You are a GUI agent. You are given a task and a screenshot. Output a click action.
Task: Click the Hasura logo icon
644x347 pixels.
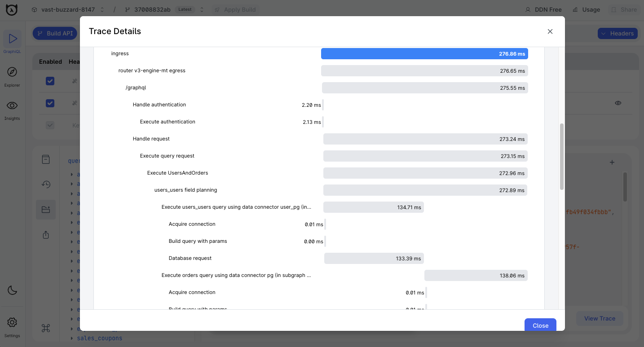click(12, 9)
